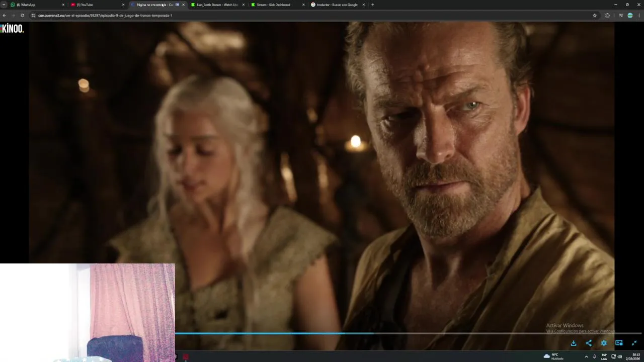Go back to the previous page

tap(5, 15)
